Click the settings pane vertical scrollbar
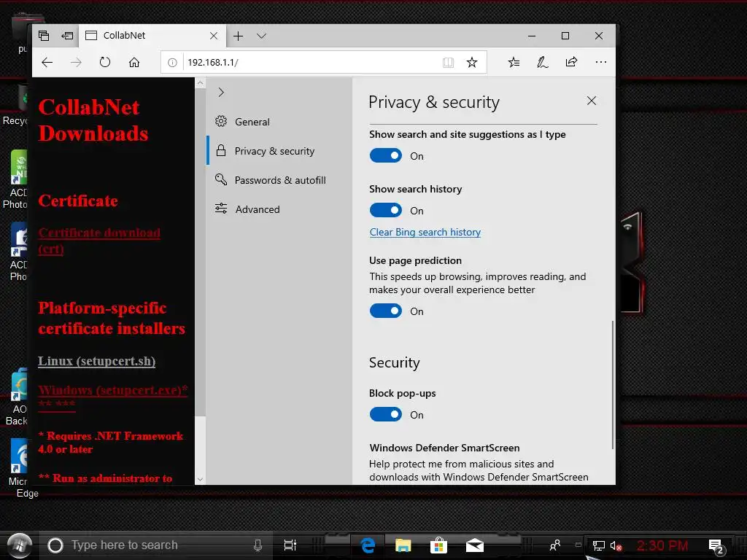 (612, 384)
